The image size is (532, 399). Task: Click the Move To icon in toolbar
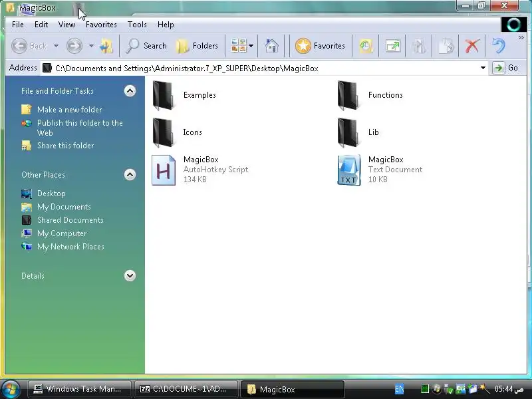pyautogui.click(x=419, y=45)
